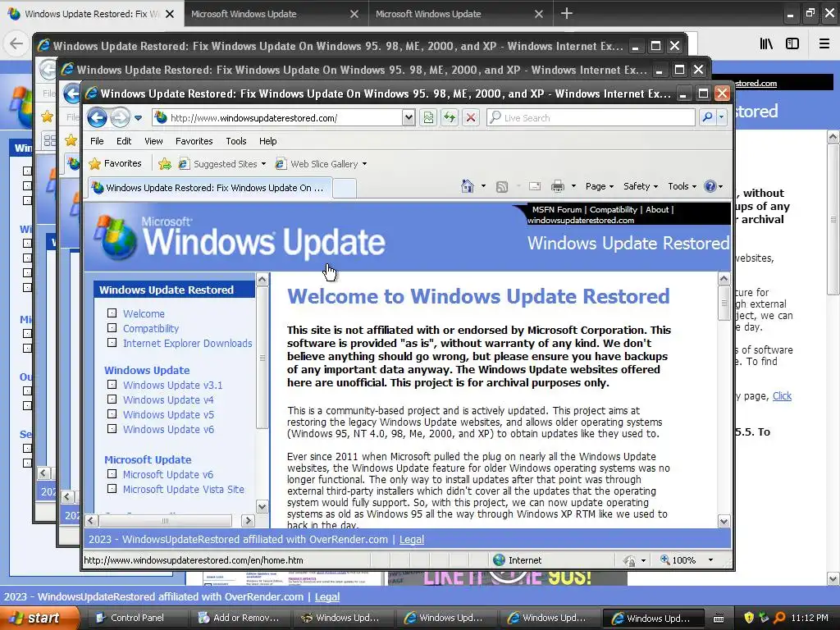Open the Tools dropdown in command bar

point(682,186)
